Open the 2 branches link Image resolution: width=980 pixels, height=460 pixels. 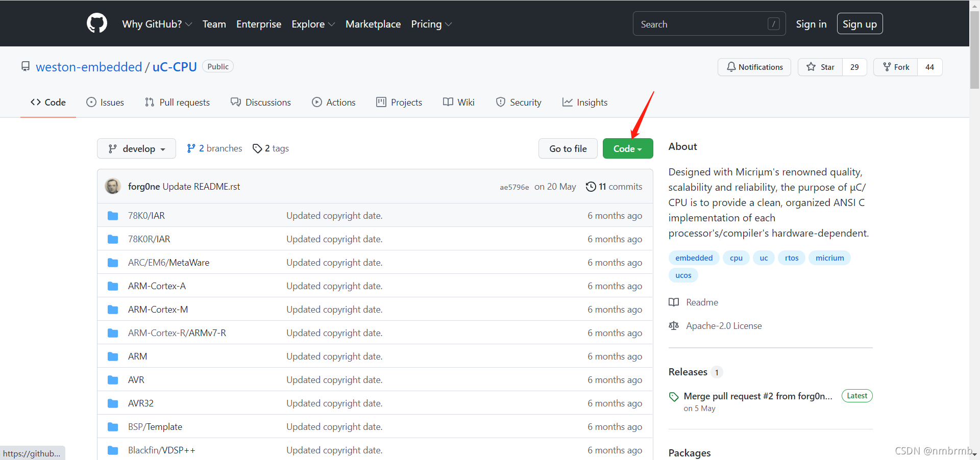click(214, 148)
